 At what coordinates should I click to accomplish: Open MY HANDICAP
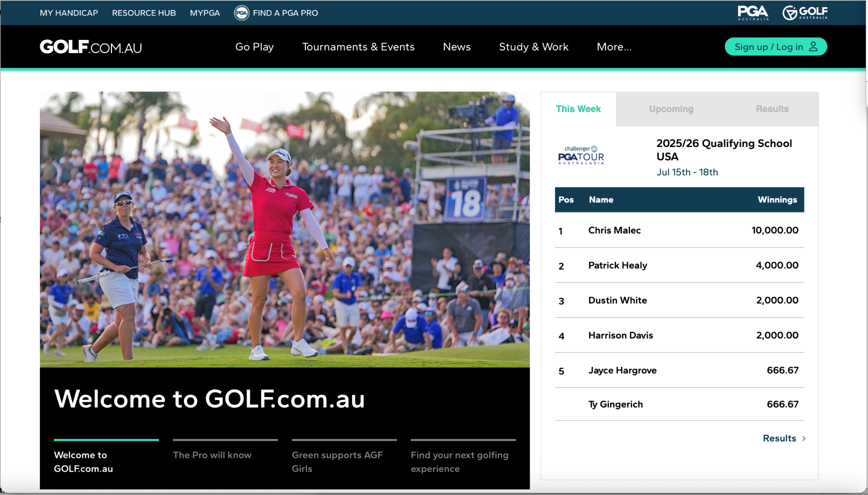[68, 12]
